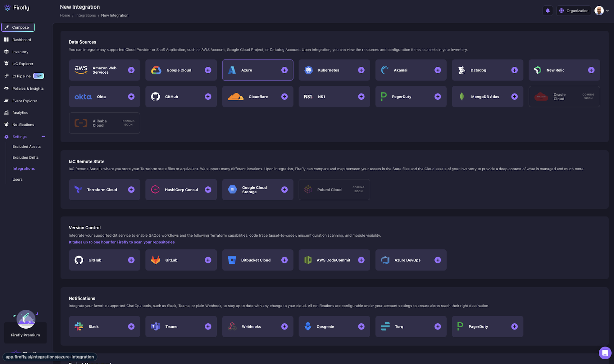Open Policies & Insights in sidebar
614x364 pixels.
[28, 89]
